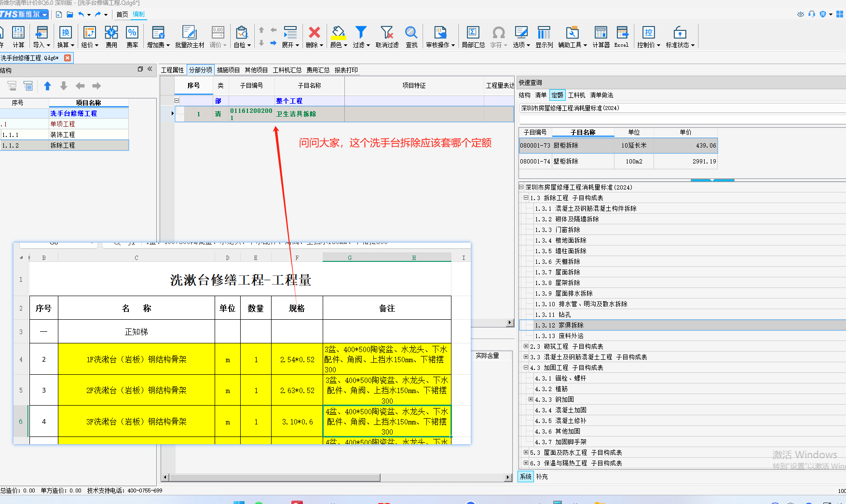
Task: Toggle the eye icon at top right
Action: tap(801, 14)
